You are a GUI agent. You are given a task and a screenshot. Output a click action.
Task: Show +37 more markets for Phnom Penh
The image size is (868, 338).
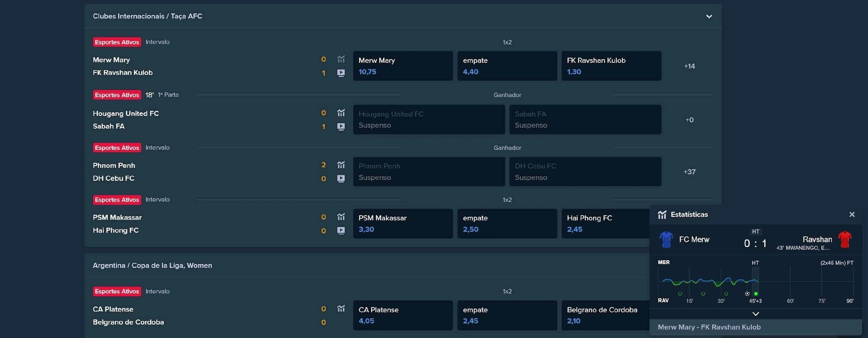[x=690, y=172]
